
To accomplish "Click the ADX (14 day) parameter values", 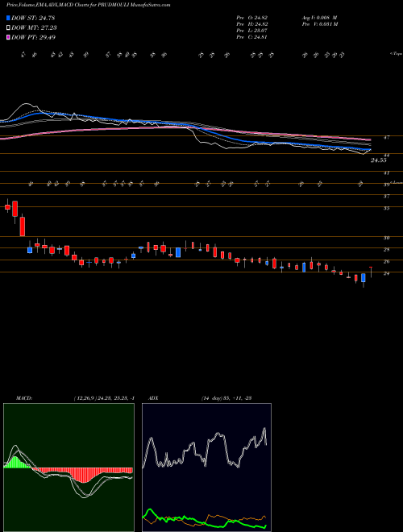I will point(226,398).
